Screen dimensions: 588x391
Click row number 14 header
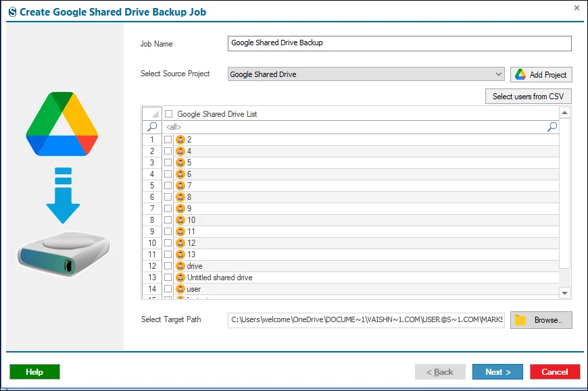click(x=152, y=289)
